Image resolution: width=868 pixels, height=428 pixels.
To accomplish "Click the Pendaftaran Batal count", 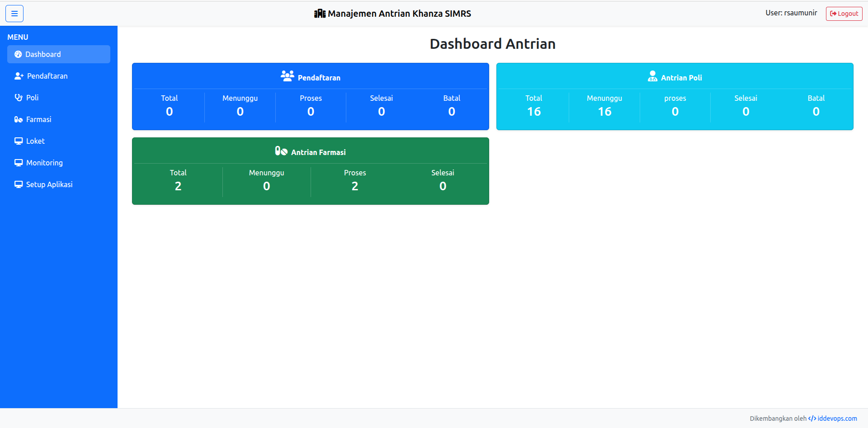I will [452, 112].
